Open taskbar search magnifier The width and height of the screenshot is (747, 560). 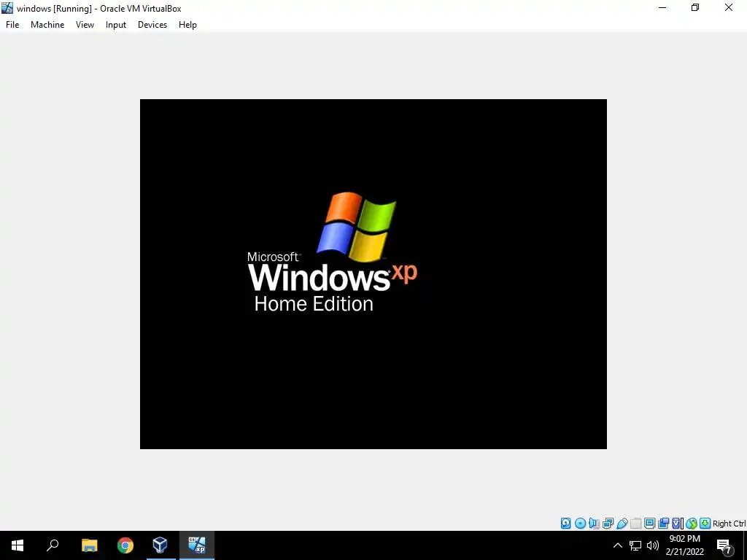pyautogui.click(x=53, y=545)
